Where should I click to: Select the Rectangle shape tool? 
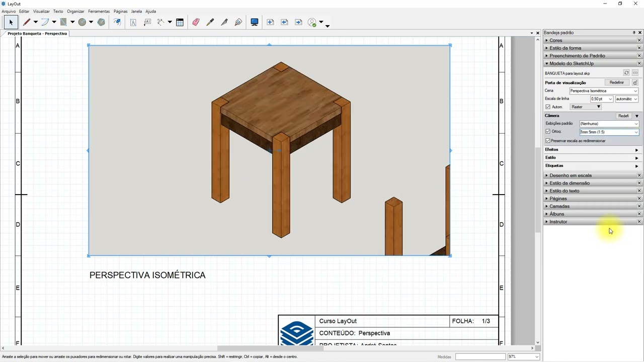point(63,22)
